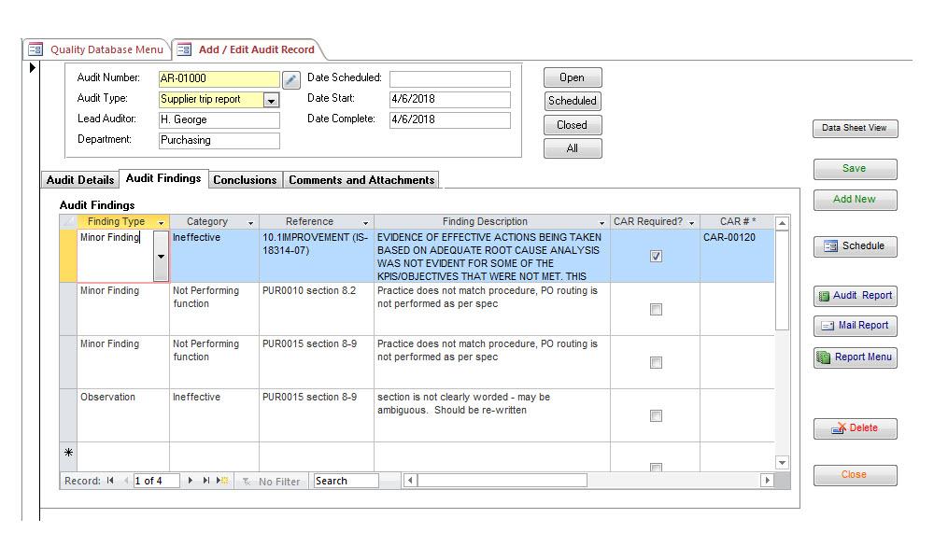The height and width of the screenshot is (560, 934).
Task: Open the Report Menu
Action: tap(855, 357)
